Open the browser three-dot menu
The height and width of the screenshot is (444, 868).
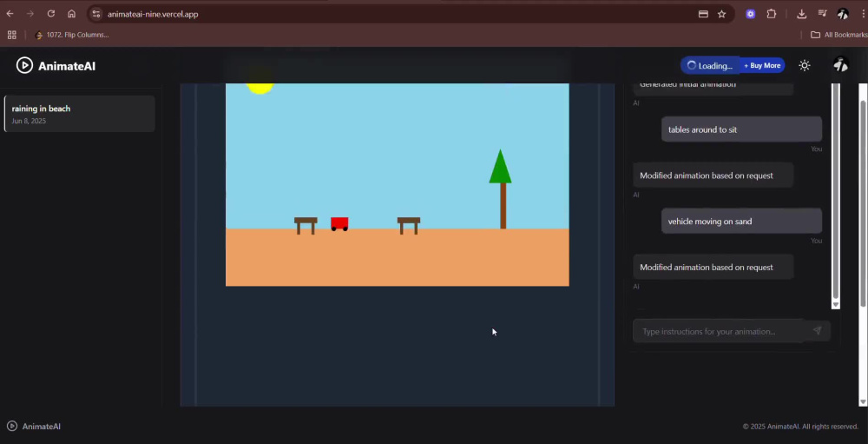(864, 14)
